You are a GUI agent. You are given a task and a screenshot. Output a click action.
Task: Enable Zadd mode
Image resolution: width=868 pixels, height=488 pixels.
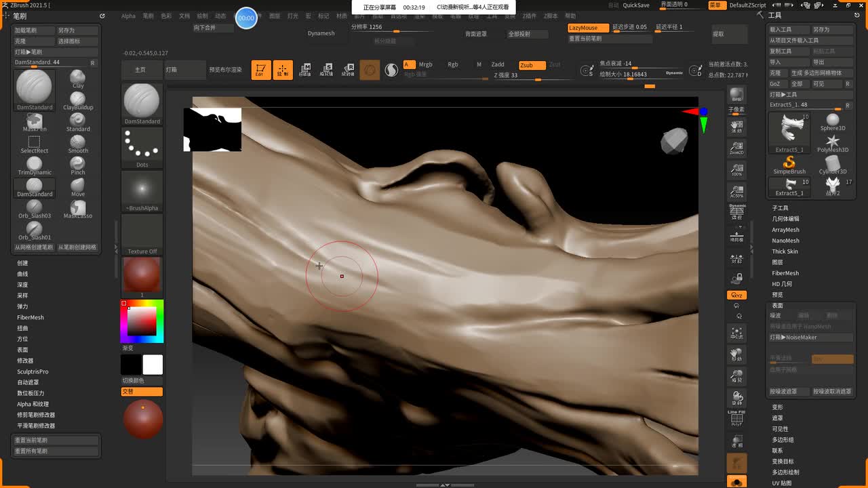498,65
